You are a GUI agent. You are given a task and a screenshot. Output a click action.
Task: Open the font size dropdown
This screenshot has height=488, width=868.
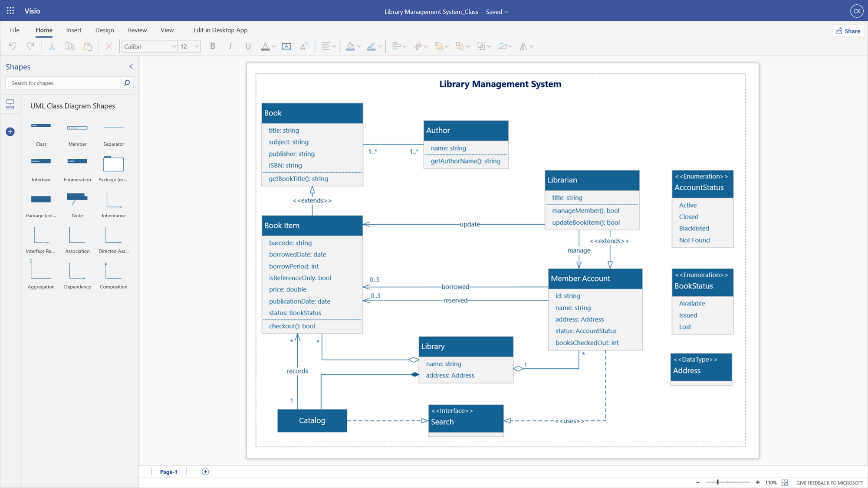tap(197, 46)
